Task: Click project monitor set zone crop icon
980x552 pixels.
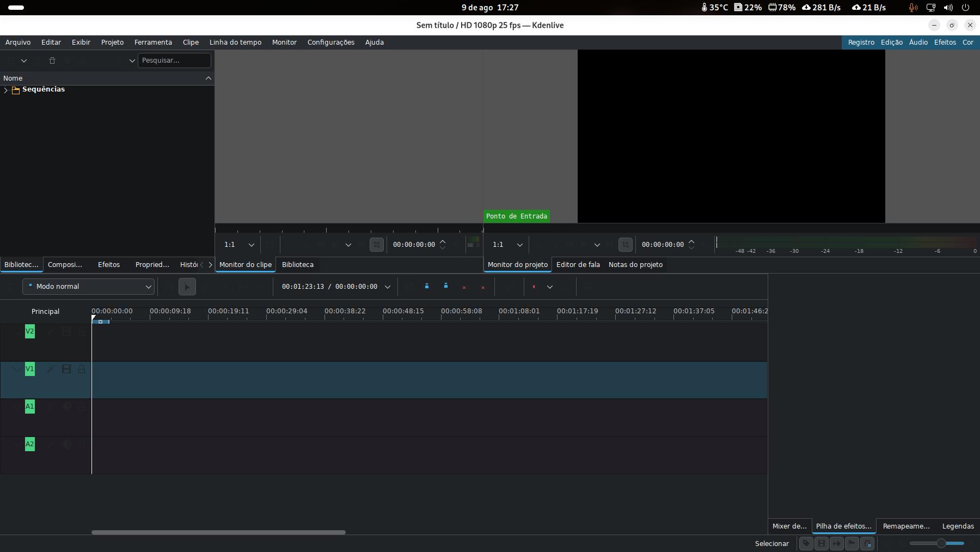Action: 625,245
